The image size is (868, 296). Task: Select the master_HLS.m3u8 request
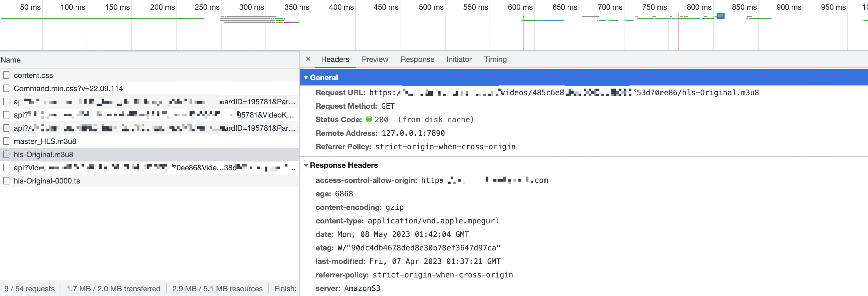point(149,141)
